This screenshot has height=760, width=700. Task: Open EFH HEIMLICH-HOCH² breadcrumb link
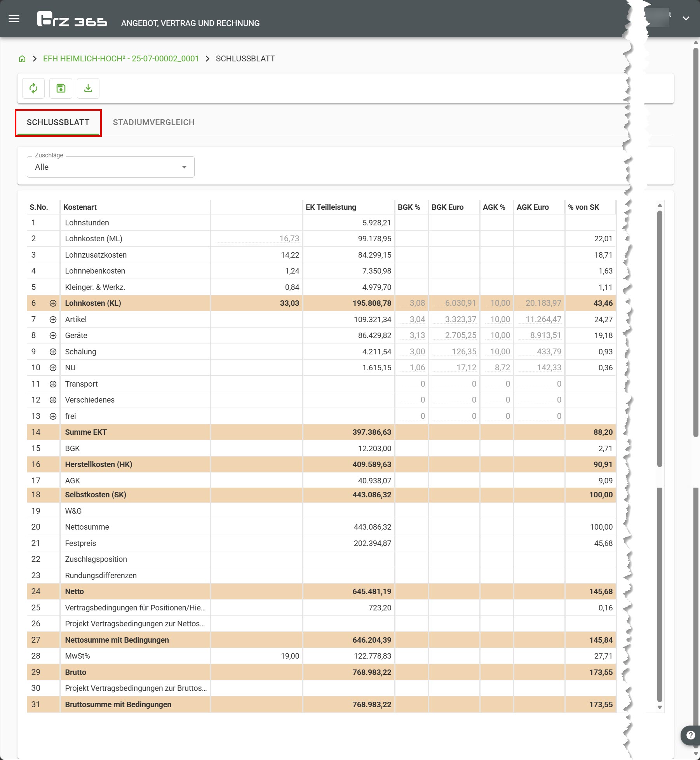pyautogui.click(x=121, y=59)
